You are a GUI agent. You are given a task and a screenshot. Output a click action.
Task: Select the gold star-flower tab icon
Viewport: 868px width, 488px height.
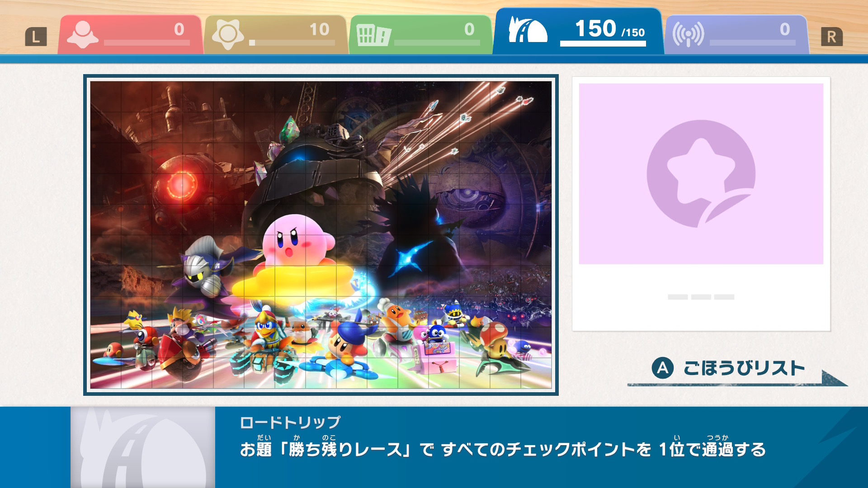(x=227, y=35)
